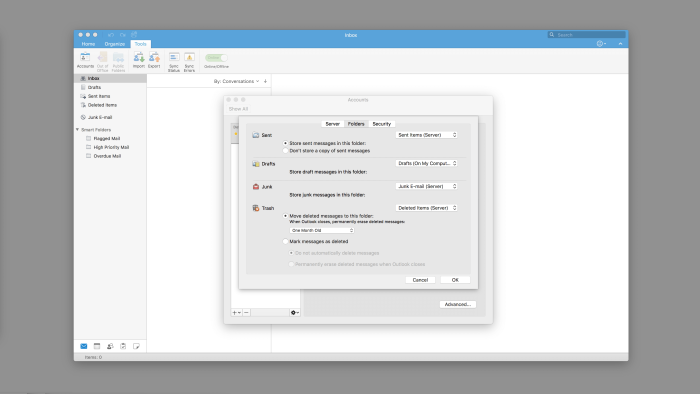The height and width of the screenshot is (394, 700).
Task: Select Don't store a copy of sent messages
Action: pos(285,151)
